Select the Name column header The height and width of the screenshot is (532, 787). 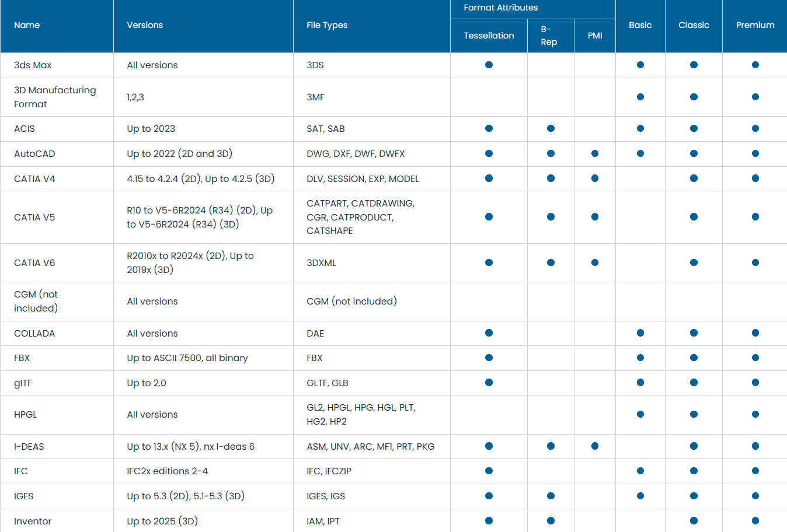pos(27,25)
